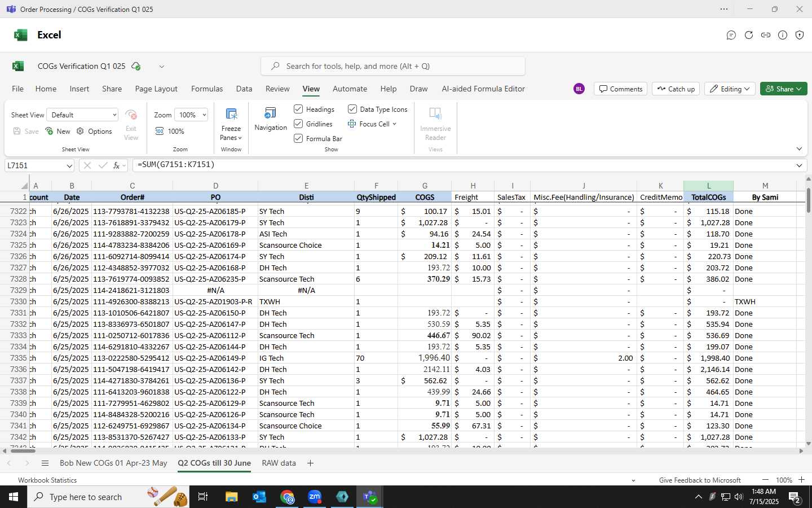Open Task View on the taskbar
This screenshot has width=812, height=508.
203,497
